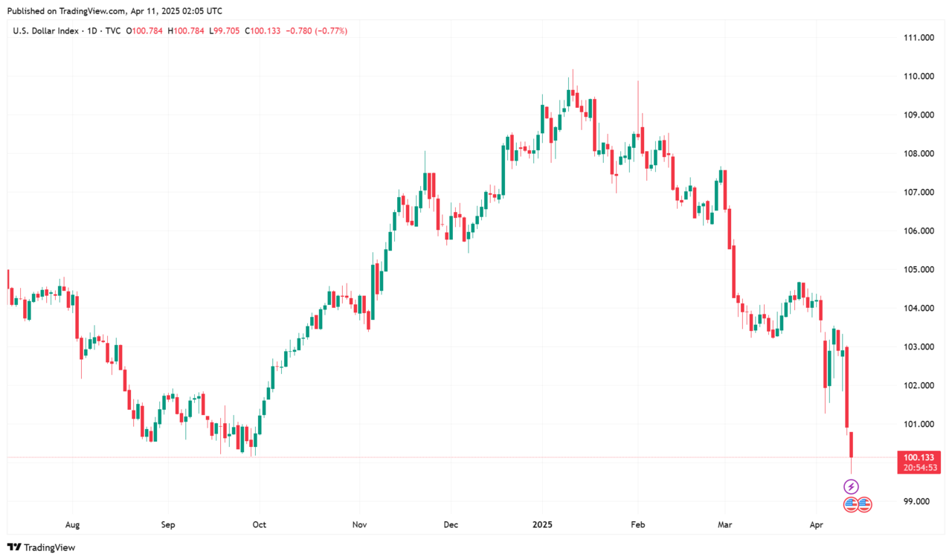Click the 20:54:53 bar countdown timer

920,468
